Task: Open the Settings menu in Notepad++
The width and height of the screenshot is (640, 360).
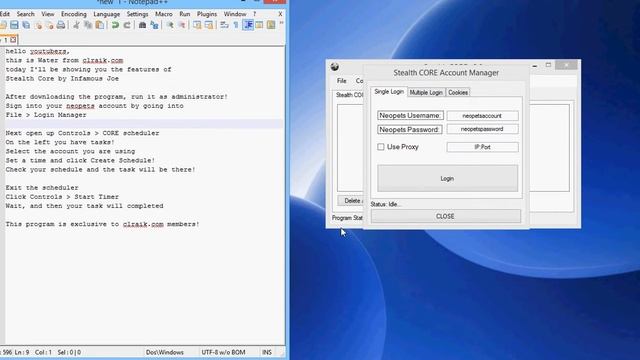Action: [x=137, y=14]
